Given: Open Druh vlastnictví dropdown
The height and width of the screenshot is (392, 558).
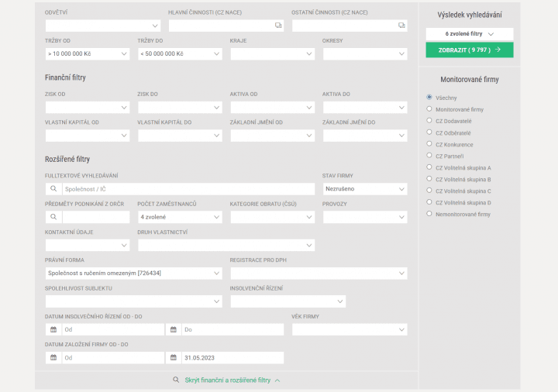Looking at the screenshot, I should (x=226, y=245).
